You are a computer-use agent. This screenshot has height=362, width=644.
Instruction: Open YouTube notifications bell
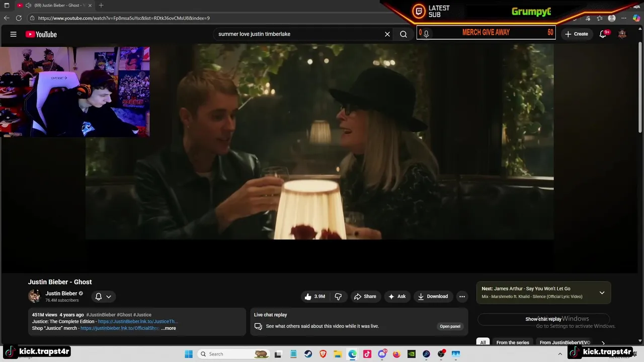[x=603, y=34]
